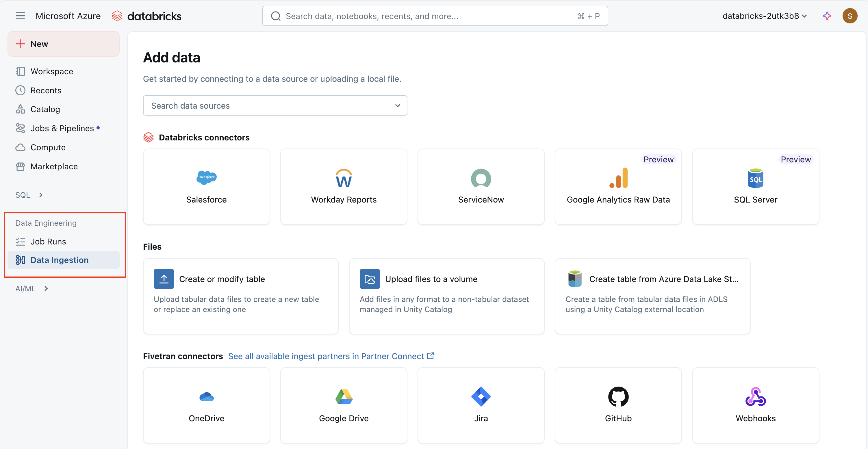868x449 pixels.
Task: Expand the AI/ML sidebar section
Action: point(32,289)
